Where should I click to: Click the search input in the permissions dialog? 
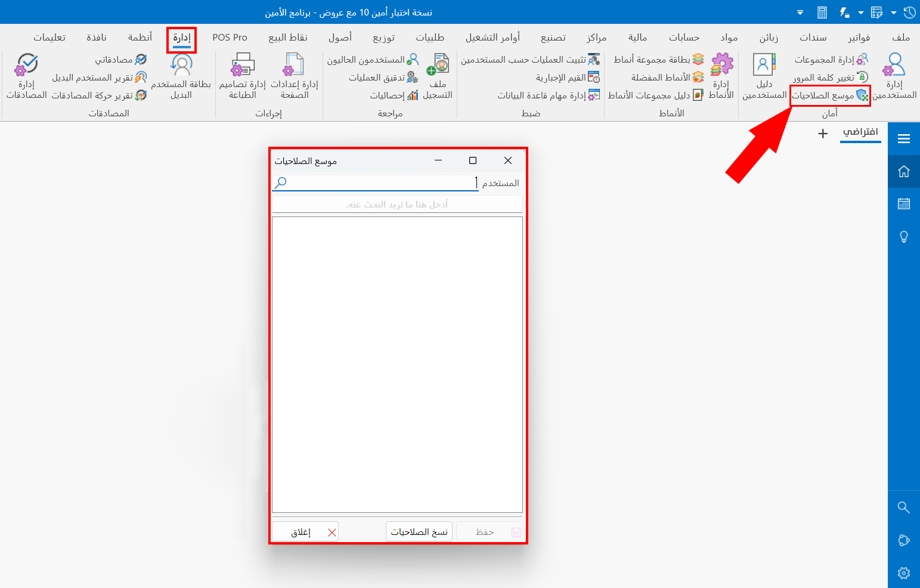[x=397, y=203]
